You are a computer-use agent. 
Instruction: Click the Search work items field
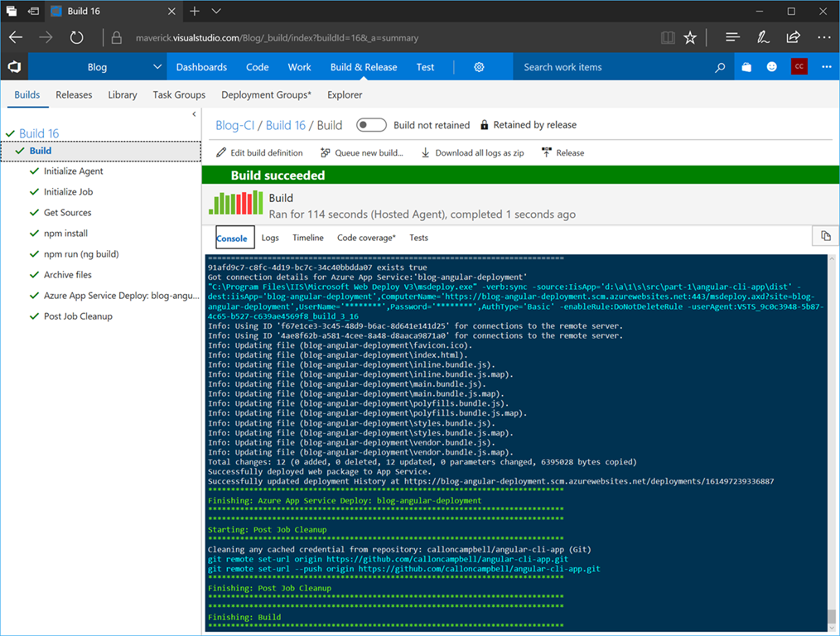point(613,67)
